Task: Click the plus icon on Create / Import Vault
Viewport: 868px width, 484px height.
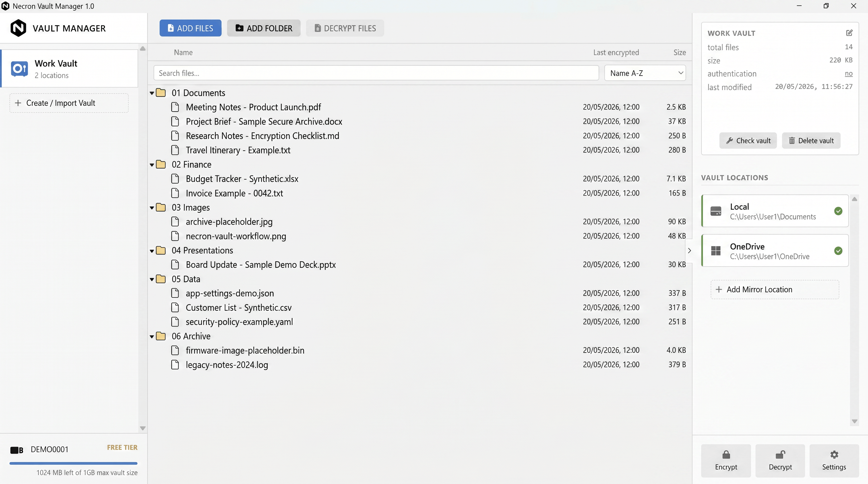Action: [18, 103]
